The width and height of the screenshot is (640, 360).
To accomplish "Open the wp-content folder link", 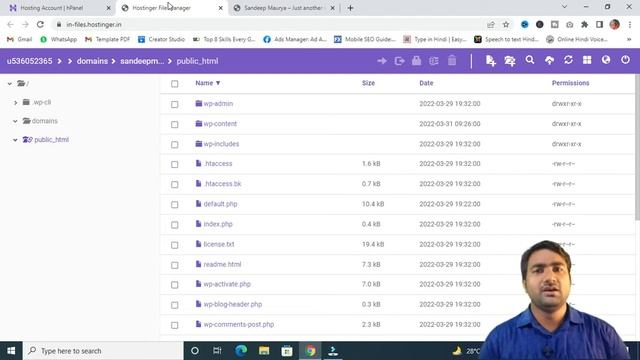I will point(220,124).
